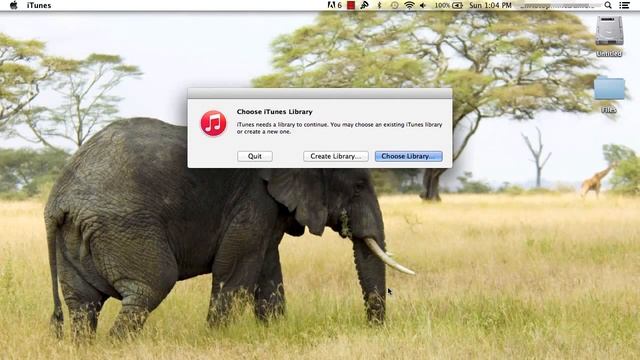Click the volume speaker icon
Screen dimensions: 640x360
click(423, 5)
